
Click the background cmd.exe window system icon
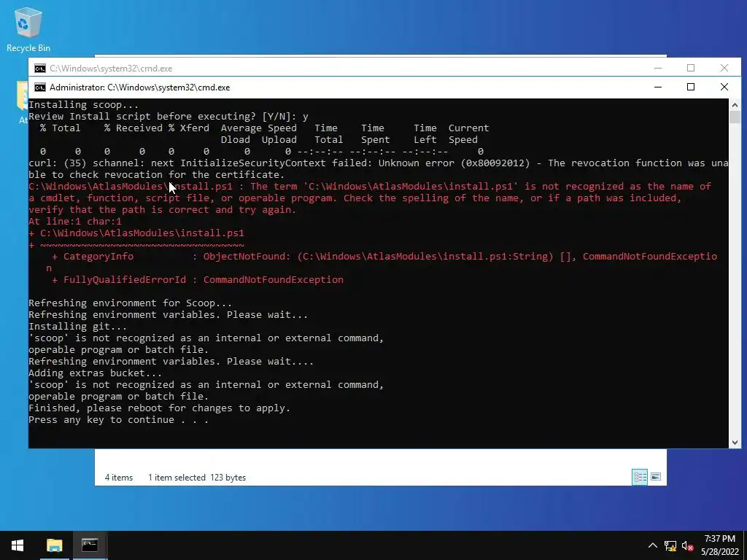pyautogui.click(x=40, y=68)
